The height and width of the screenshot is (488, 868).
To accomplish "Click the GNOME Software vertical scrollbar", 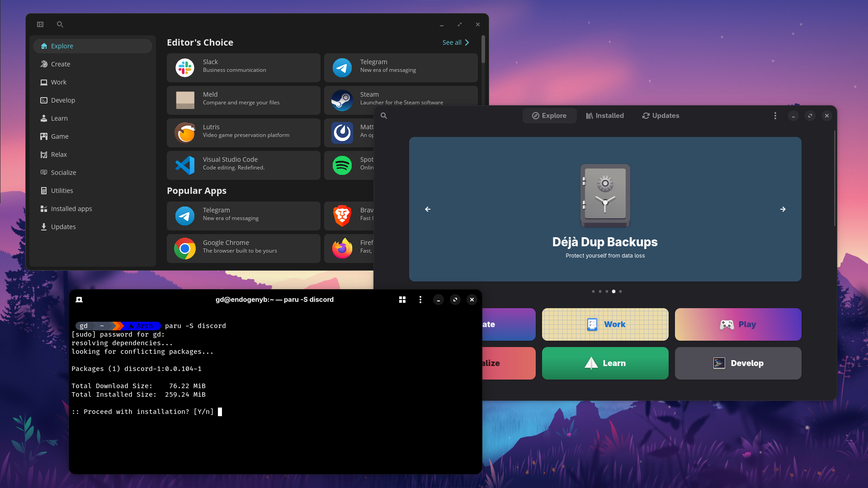I will tap(835, 178).
